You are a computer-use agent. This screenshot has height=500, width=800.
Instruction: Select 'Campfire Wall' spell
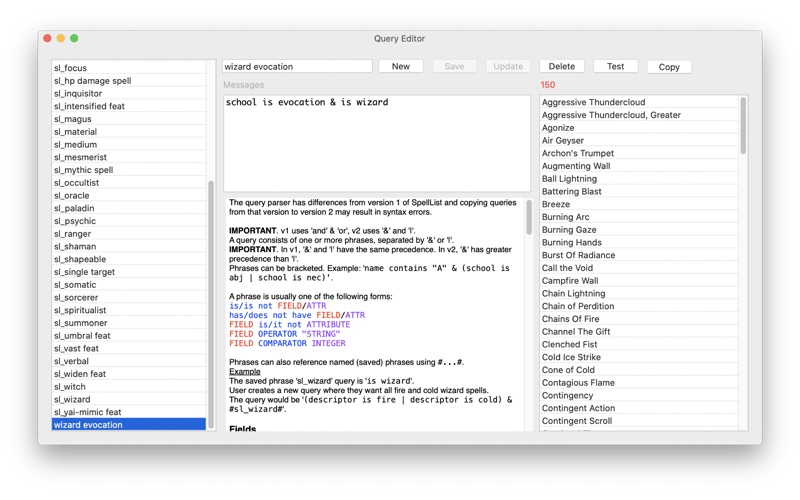[639, 281]
